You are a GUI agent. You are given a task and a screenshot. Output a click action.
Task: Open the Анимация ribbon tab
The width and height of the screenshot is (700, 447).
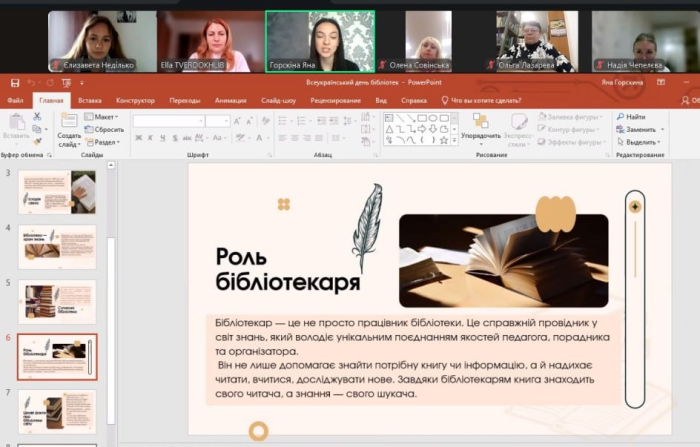(x=230, y=100)
